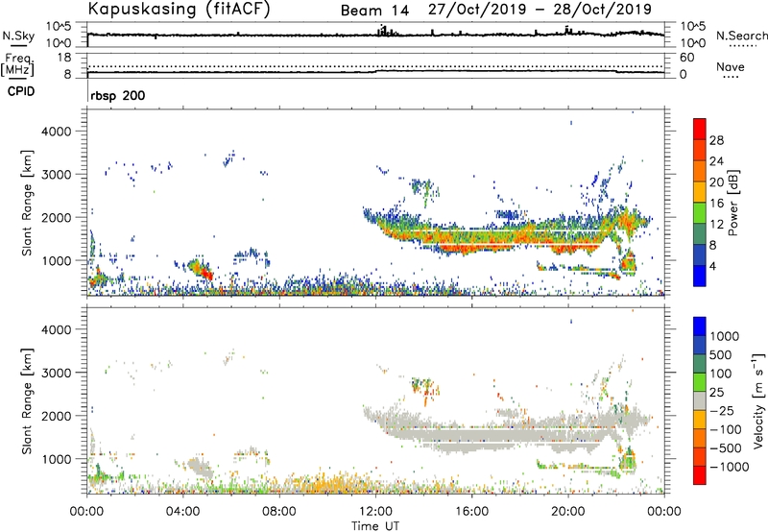Click the '-25' tick on the velocity colorbar

click(x=722, y=410)
